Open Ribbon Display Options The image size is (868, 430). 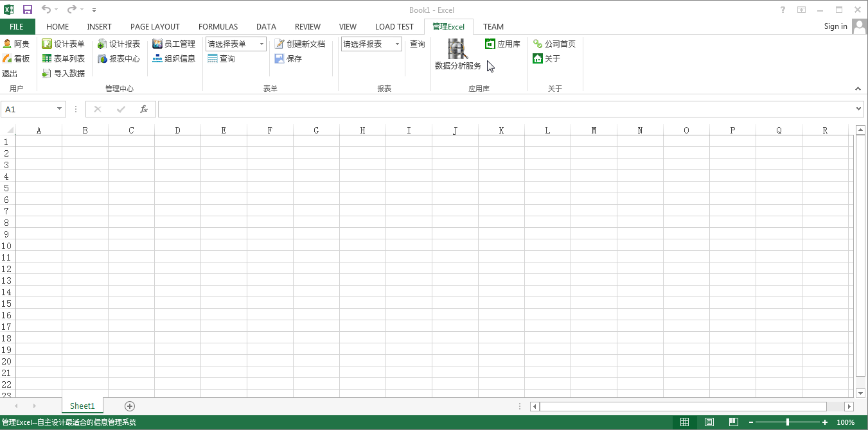click(x=801, y=10)
